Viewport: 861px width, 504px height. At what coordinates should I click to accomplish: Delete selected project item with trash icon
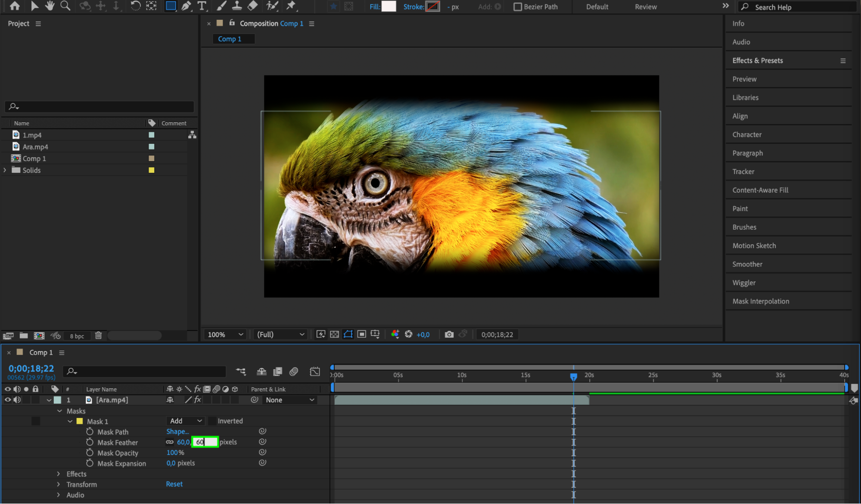[98, 336]
